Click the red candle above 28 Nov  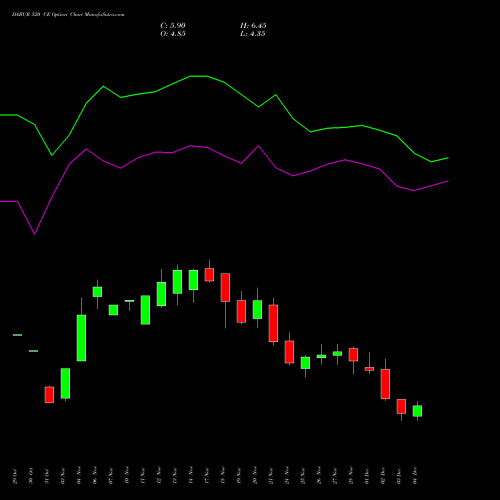pos(353,355)
